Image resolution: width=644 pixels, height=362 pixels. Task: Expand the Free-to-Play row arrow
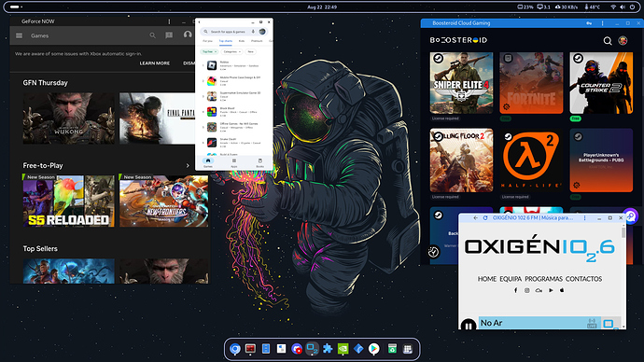188,165
